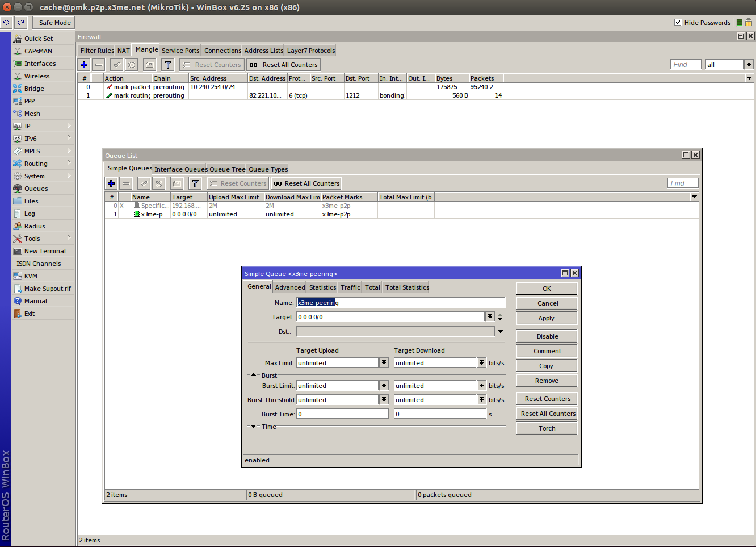
Task: Switch to the Advanced tab in Simple Queue
Action: [x=290, y=287]
